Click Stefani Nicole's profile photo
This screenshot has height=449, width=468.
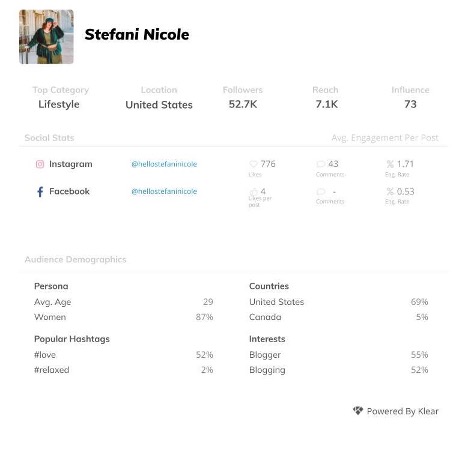pos(46,37)
